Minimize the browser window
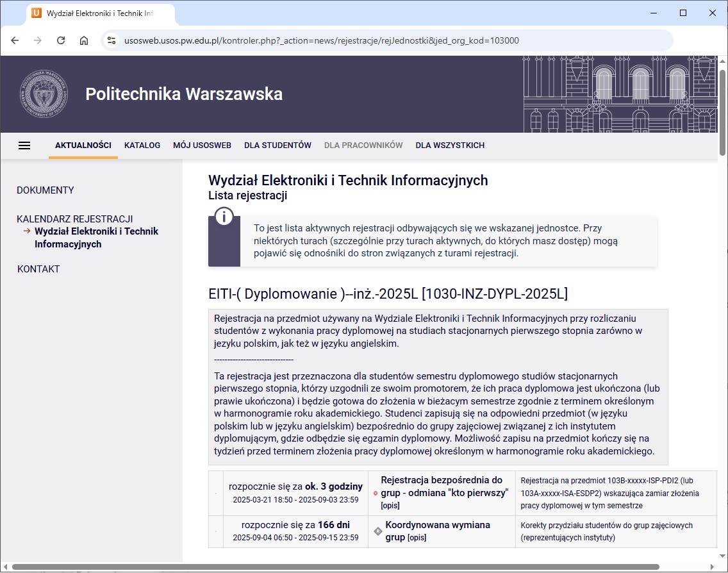Image resolution: width=728 pixels, height=573 pixels. tap(654, 13)
